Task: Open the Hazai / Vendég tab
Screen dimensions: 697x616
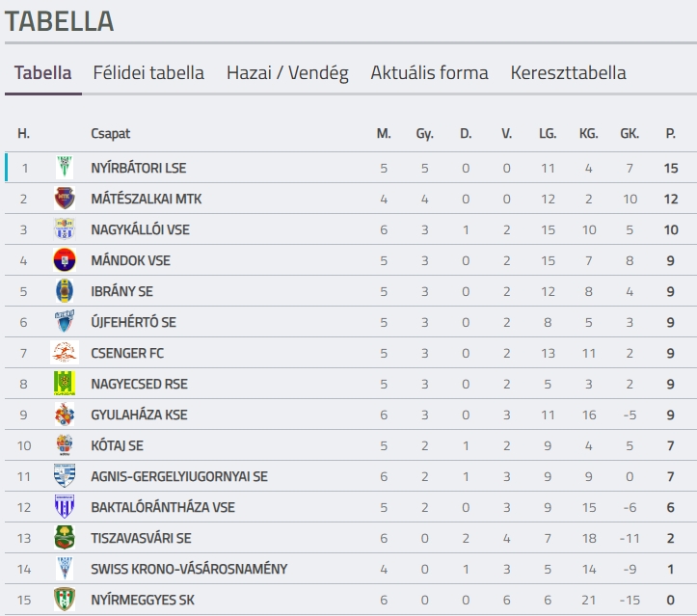Action: coord(287,73)
